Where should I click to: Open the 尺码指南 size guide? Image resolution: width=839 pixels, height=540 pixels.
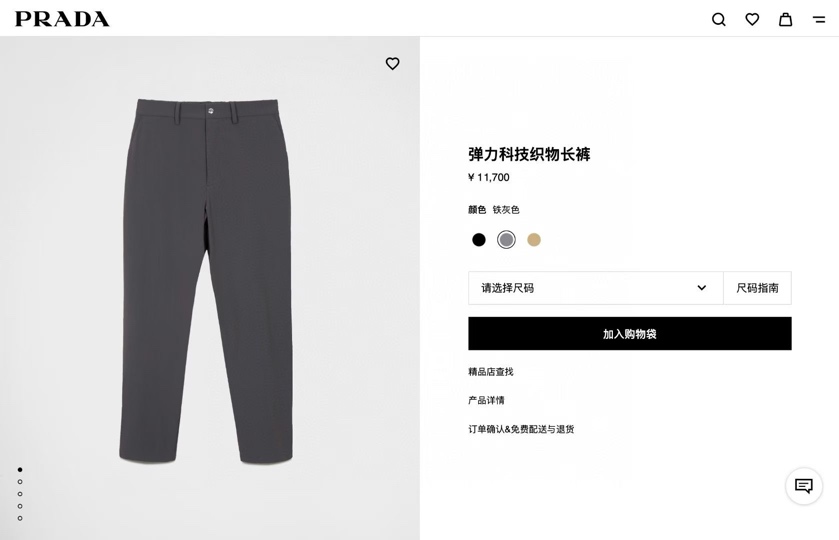click(757, 288)
